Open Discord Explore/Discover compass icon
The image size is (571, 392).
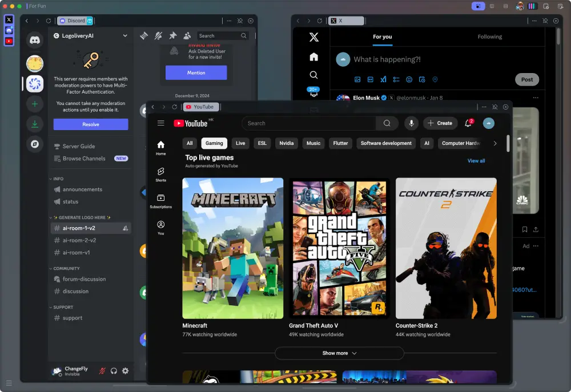(x=35, y=144)
